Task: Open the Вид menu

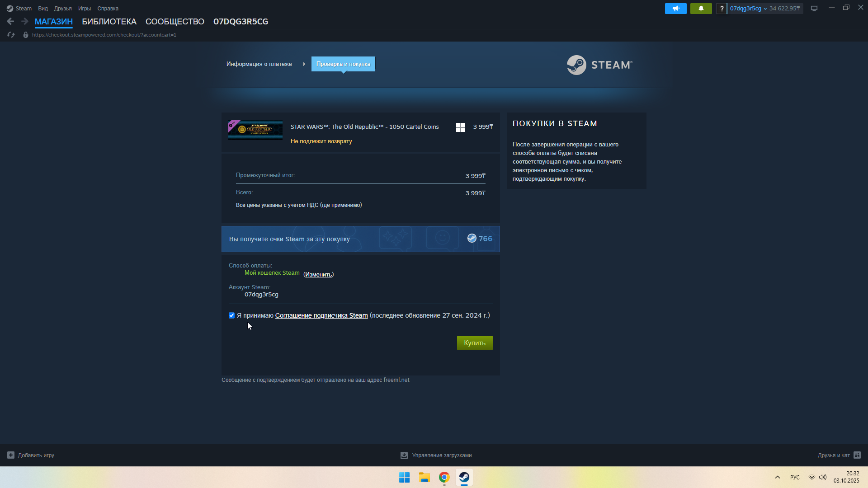Action: [x=43, y=9]
